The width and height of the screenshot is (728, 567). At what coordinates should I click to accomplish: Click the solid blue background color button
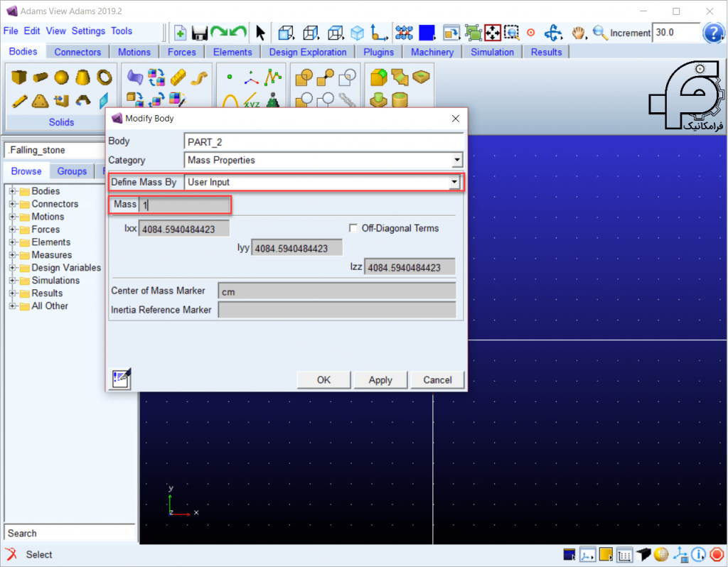(x=427, y=33)
